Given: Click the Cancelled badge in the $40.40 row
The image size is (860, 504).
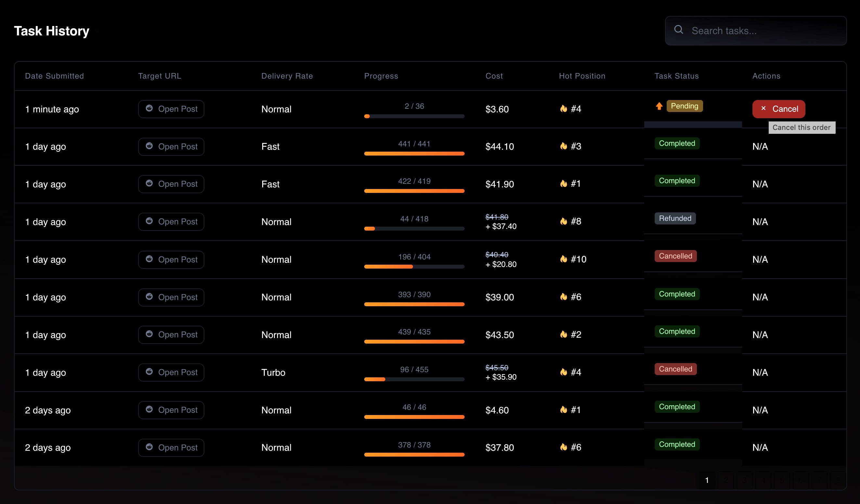Looking at the screenshot, I should click(675, 256).
